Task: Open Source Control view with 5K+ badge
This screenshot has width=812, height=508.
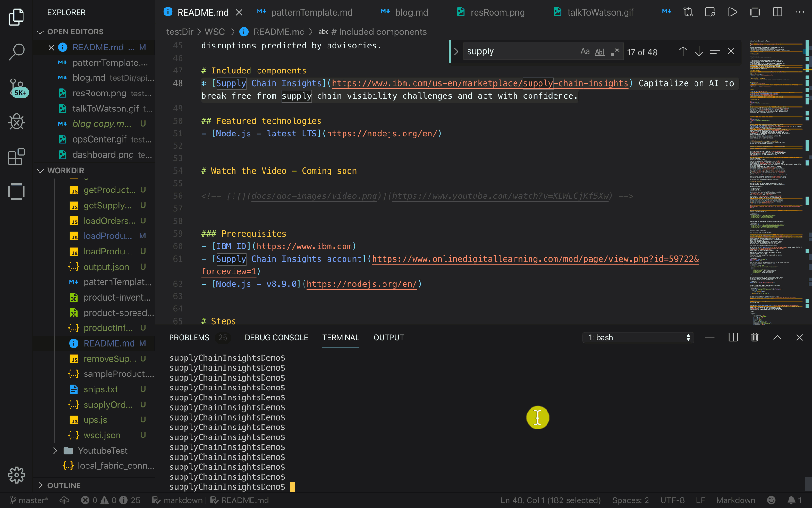Action: [x=17, y=88]
